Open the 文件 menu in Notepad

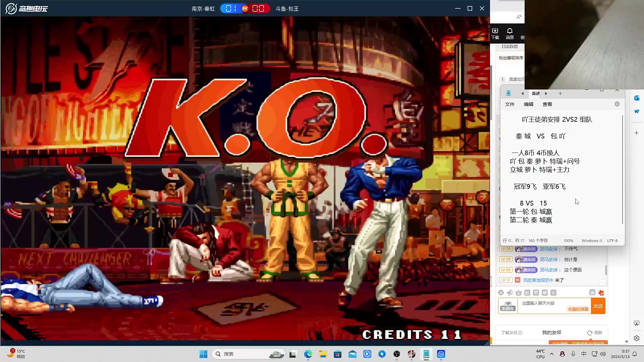509,104
